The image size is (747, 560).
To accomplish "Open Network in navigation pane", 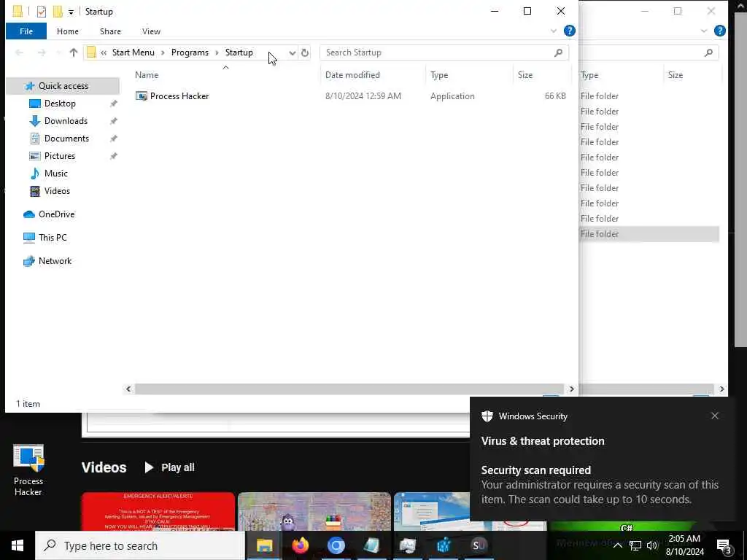I will coord(54,261).
